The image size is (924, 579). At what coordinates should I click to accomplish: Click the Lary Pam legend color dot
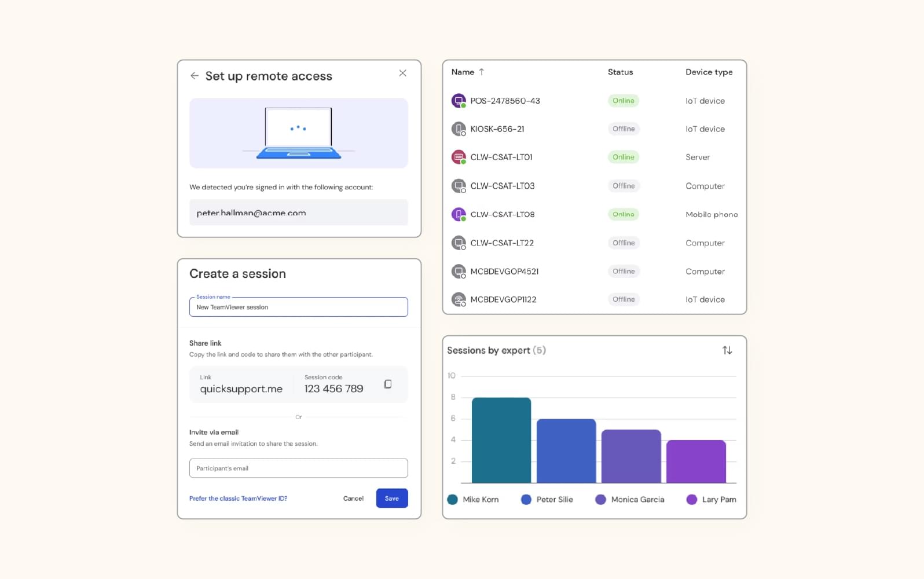[x=691, y=500]
